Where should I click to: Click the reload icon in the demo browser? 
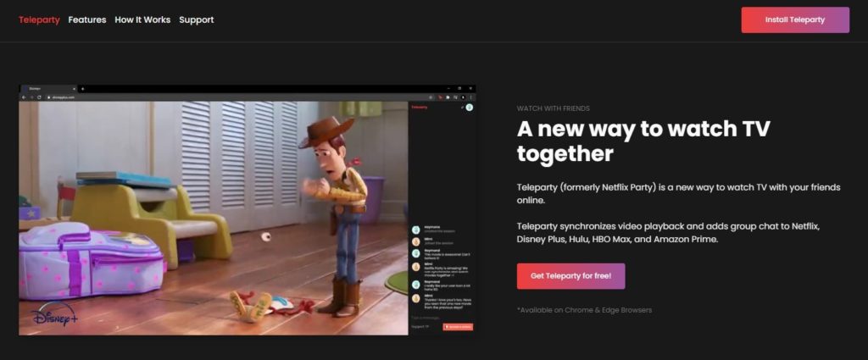(x=39, y=97)
